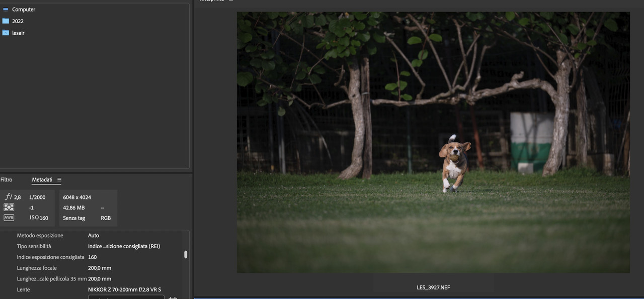644x299 pixels.
Task: Select the Computer item in the folder list
Action: point(24,9)
